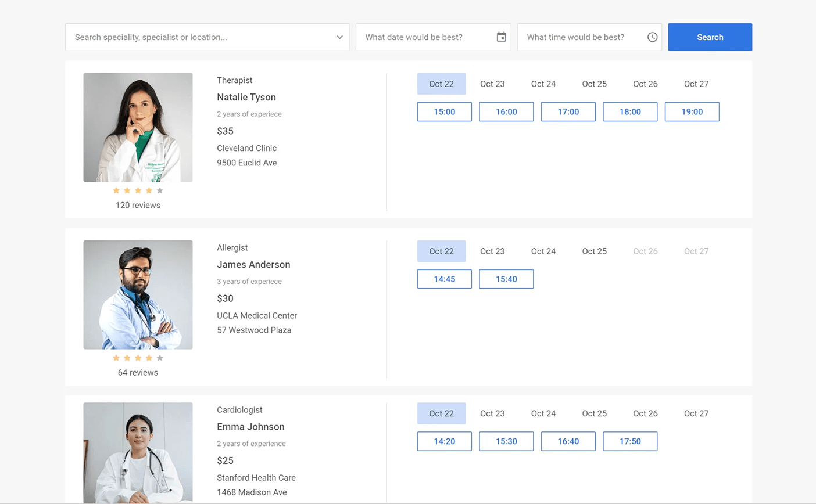Image resolution: width=816 pixels, height=504 pixels.
Task: Click the $35 price for Natalie Tyson
Action: [x=225, y=131]
